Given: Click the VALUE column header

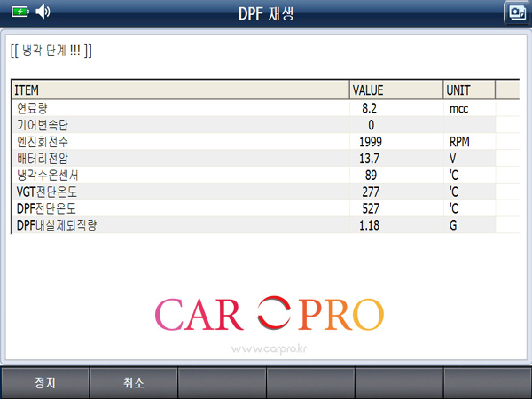Looking at the screenshot, I should pyautogui.click(x=396, y=90).
